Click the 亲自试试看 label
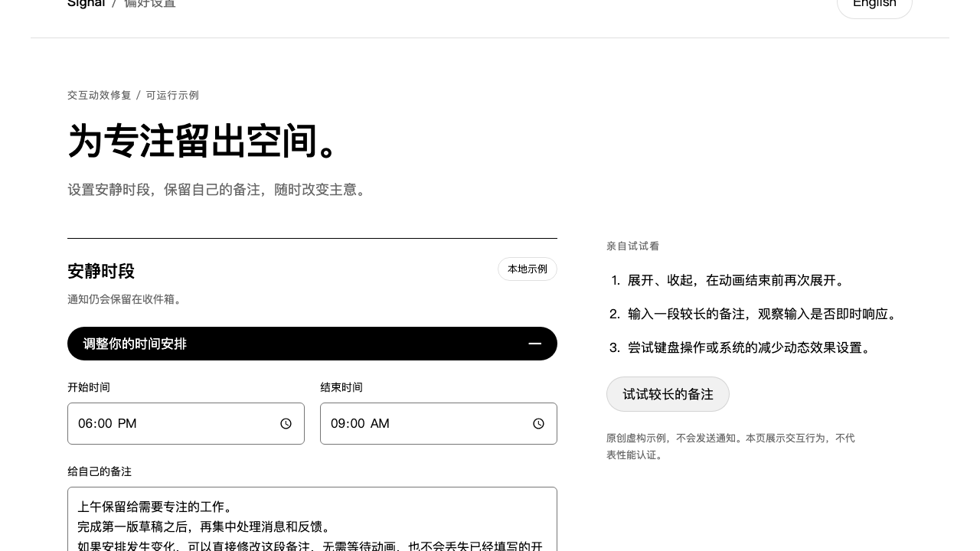Image resolution: width=980 pixels, height=551 pixels. (x=633, y=246)
